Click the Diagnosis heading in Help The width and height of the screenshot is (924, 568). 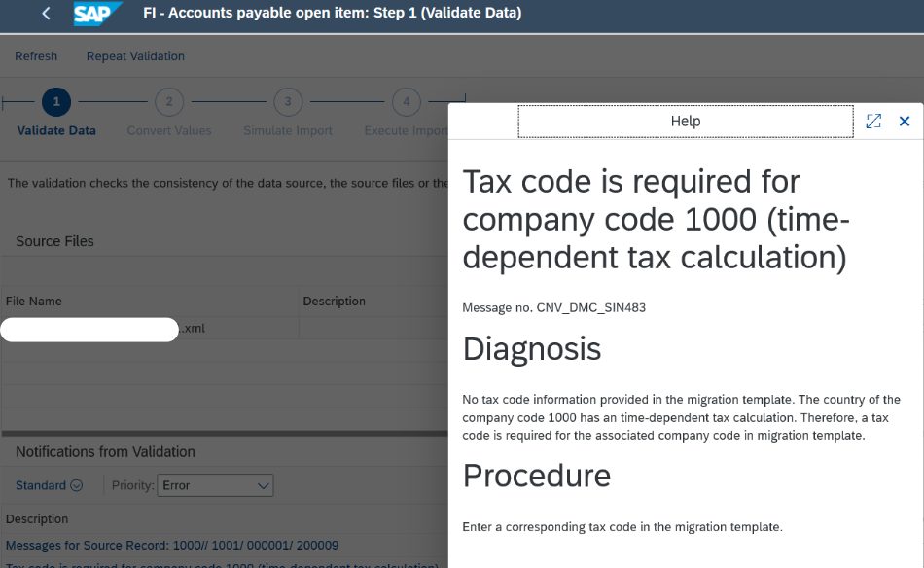(x=531, y=349)
